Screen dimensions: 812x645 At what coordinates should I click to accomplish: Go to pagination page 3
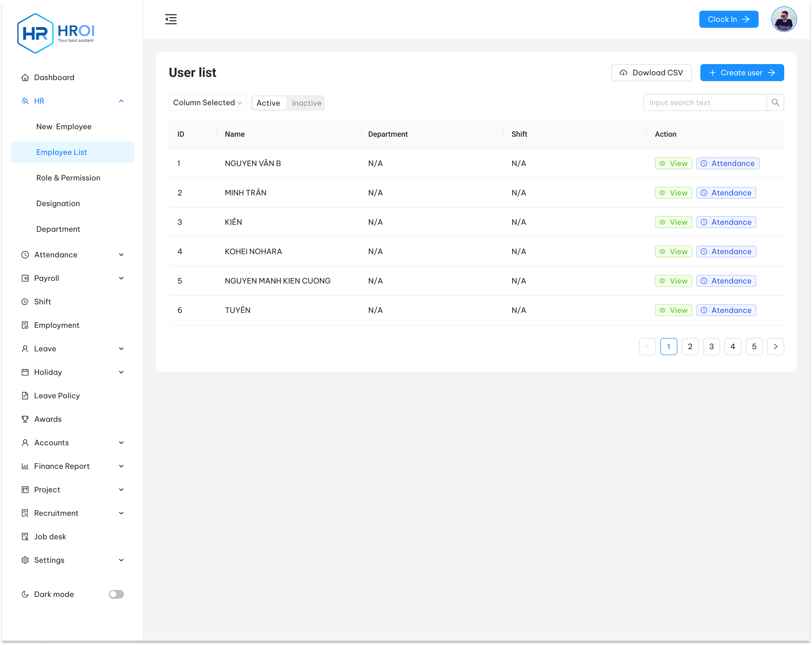point(711,346)
